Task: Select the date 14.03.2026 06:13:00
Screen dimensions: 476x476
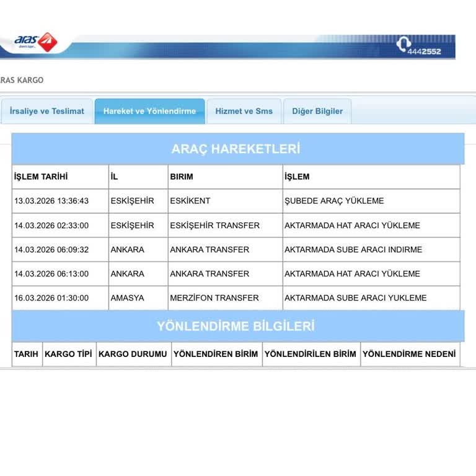Action: (51, 274)
